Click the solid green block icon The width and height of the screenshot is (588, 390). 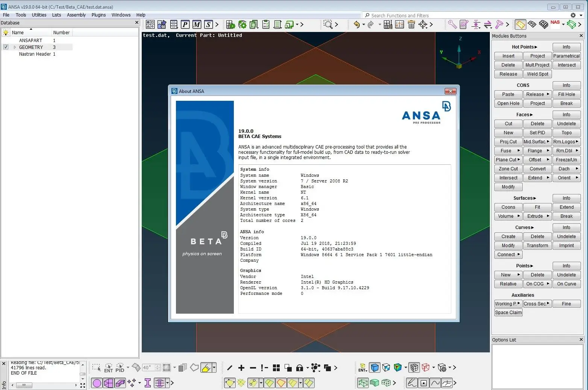[x=374, y=383]
